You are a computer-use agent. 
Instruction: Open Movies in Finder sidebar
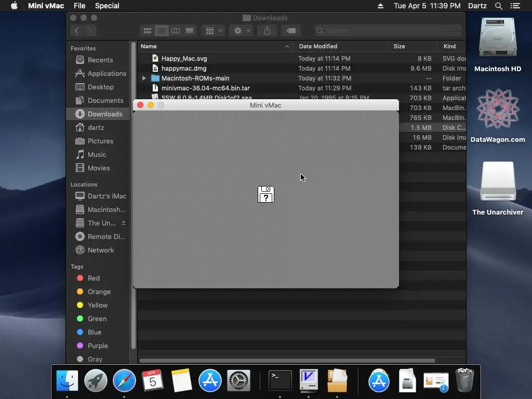98,168
